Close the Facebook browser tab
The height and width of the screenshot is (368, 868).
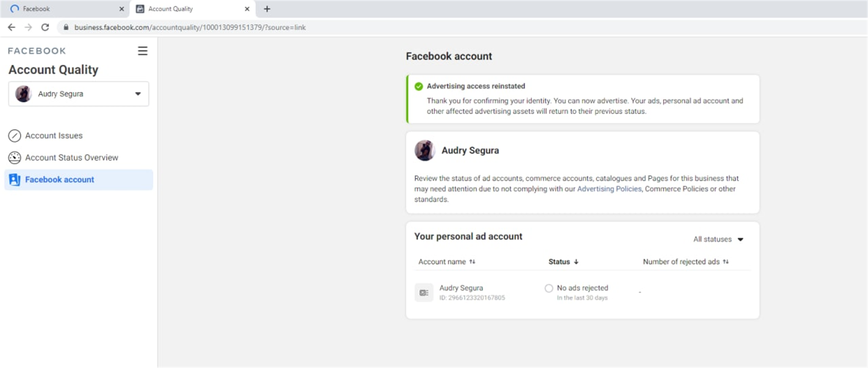(122, 9)
